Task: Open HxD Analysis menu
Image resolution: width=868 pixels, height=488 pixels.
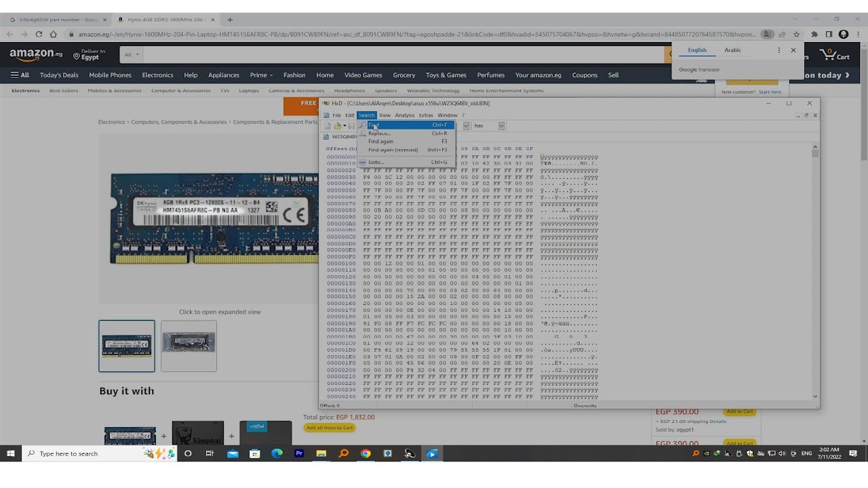Action: pos(405,115)
